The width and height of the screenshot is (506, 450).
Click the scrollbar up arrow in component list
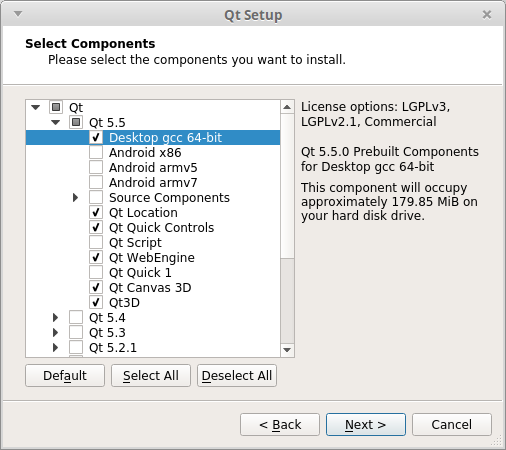click(287, 107)
